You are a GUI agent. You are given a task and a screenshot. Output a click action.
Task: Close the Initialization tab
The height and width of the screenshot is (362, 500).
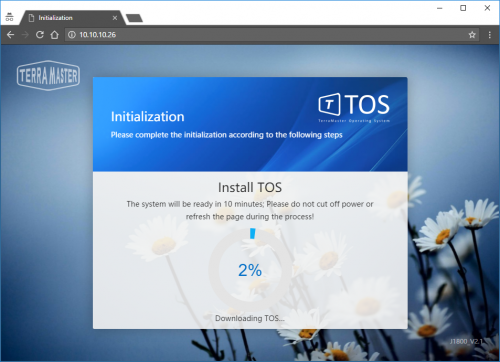(x=115, y=18)
